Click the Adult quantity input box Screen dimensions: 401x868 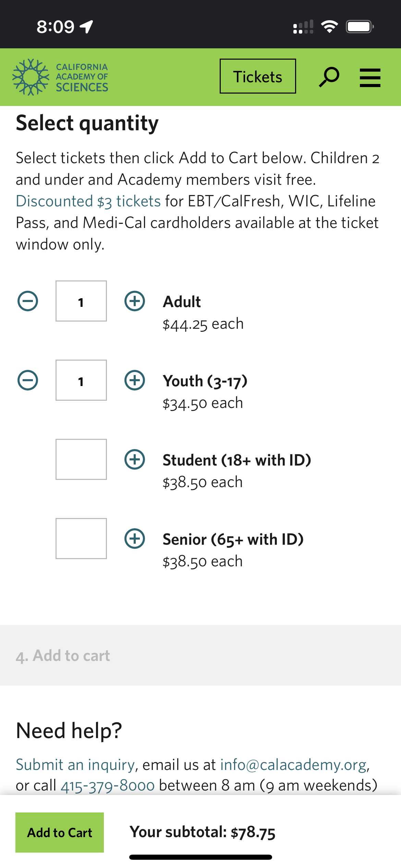[81, 301]
